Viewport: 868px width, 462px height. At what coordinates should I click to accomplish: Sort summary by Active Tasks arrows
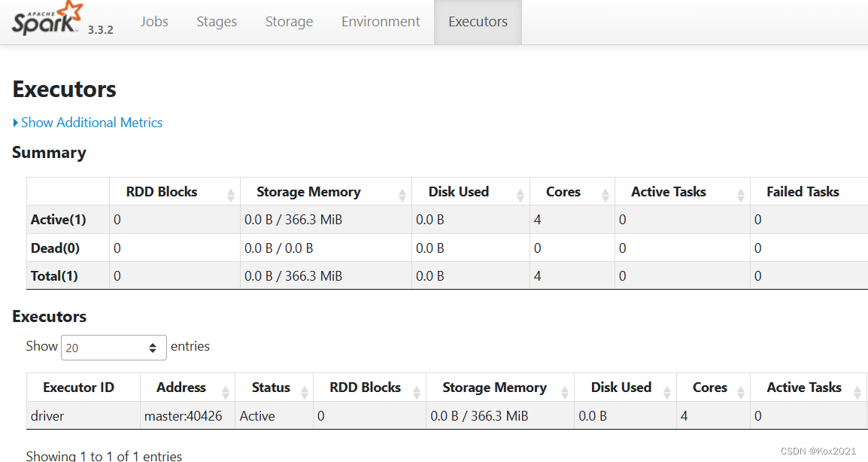[741, 195]
